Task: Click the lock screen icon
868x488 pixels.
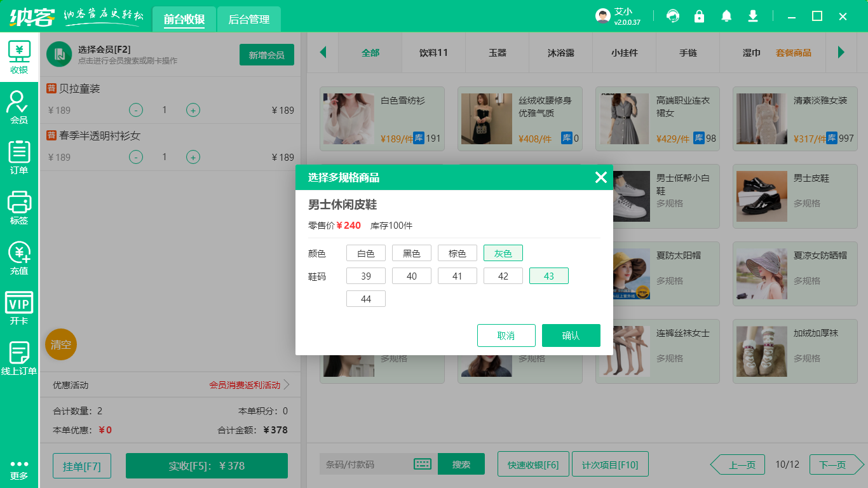Action: pyautogui.click(x=699, y=17)
